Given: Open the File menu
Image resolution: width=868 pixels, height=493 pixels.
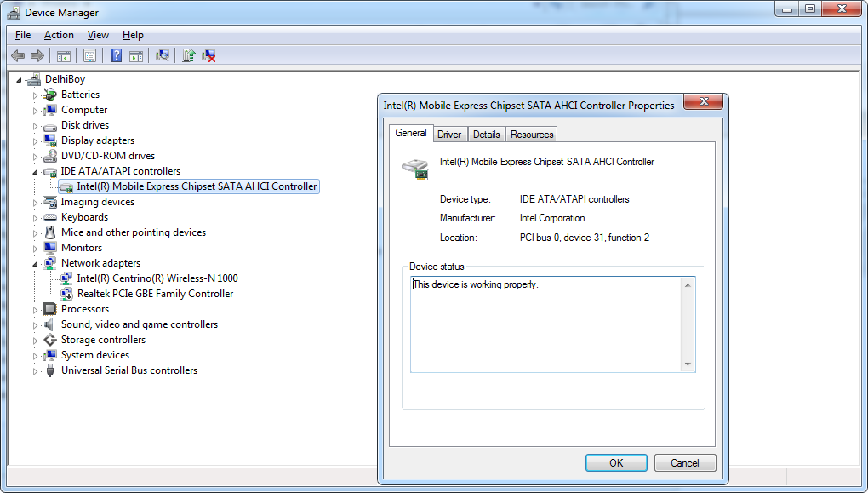Looking at the screenshot, I should point(23,35).
